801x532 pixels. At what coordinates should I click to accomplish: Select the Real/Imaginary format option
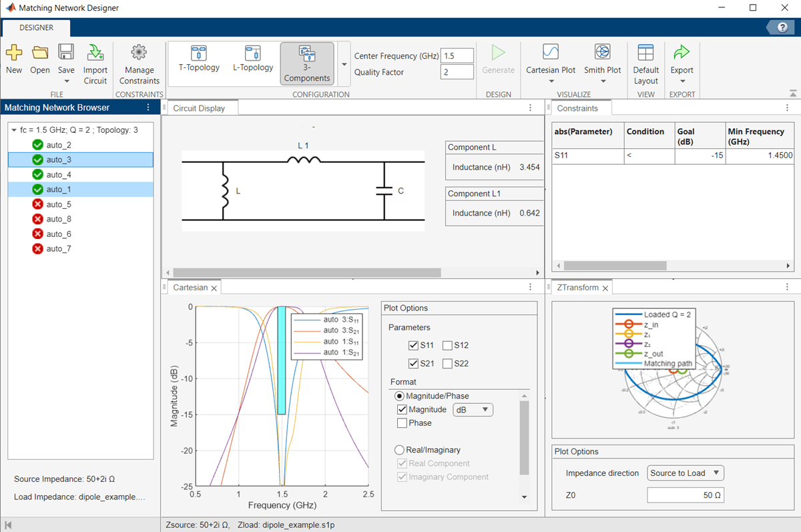(400, 450)
